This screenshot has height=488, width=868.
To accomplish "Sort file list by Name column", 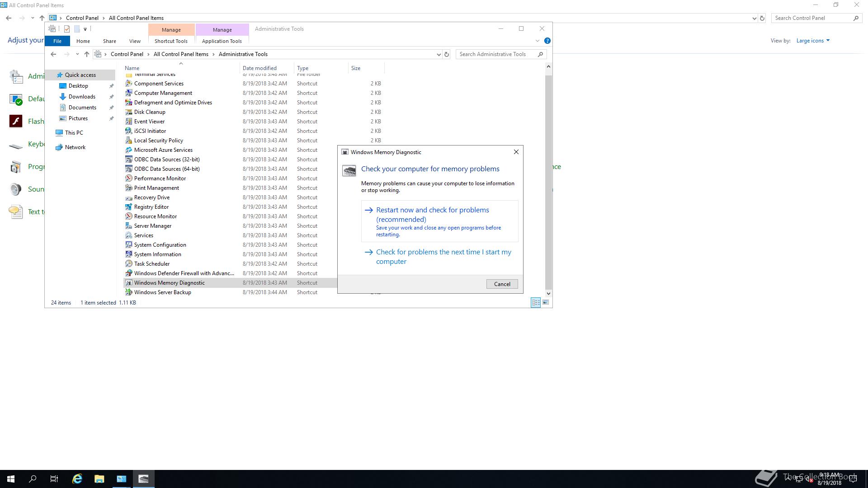I will (x=181, y=68).
